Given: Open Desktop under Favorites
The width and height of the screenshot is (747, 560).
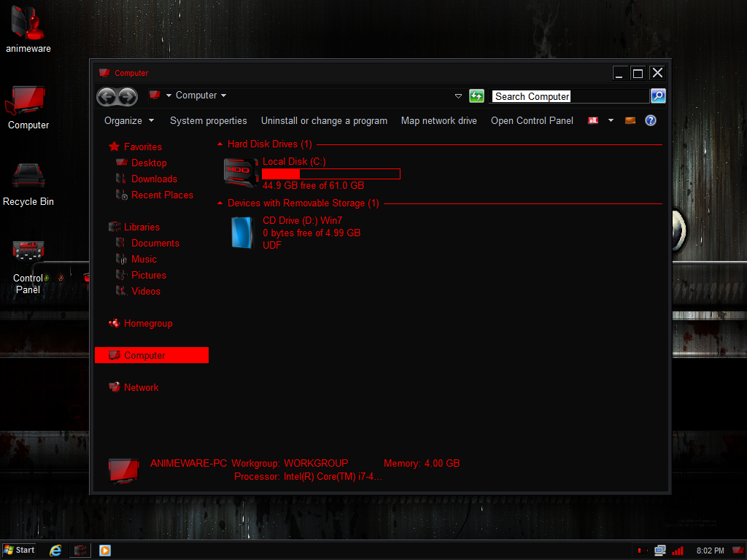Looking at the screenshot, I should (149, 163).
